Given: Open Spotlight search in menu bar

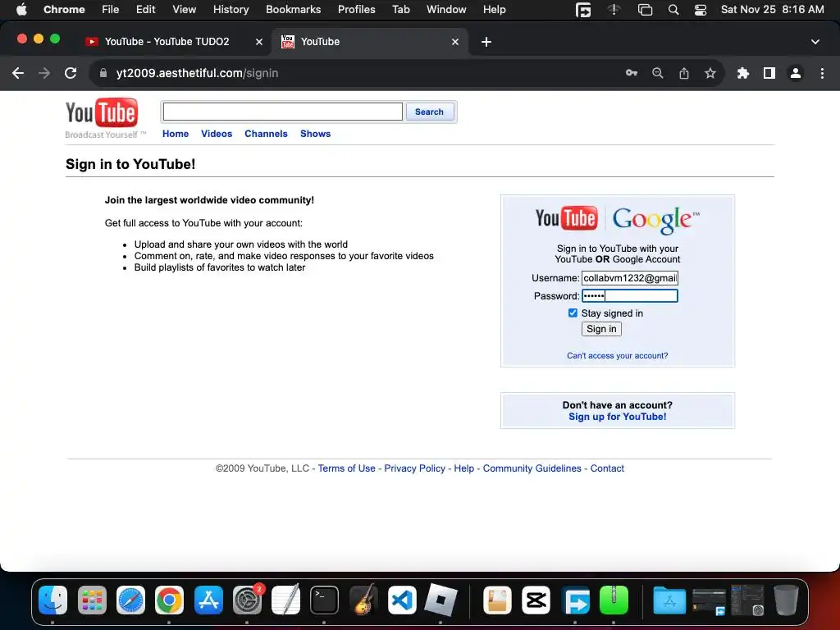Looking at the screenshot, I should (x=673, y=10).
